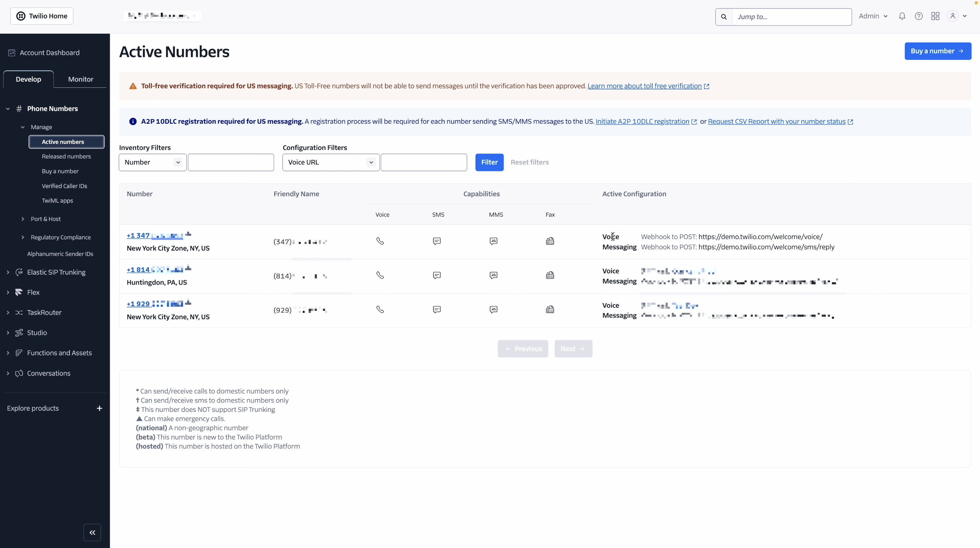Click the Fax icon for +1 929
Image resolution: width=980 pixels, height=548 pixels.
coord(550,310)
